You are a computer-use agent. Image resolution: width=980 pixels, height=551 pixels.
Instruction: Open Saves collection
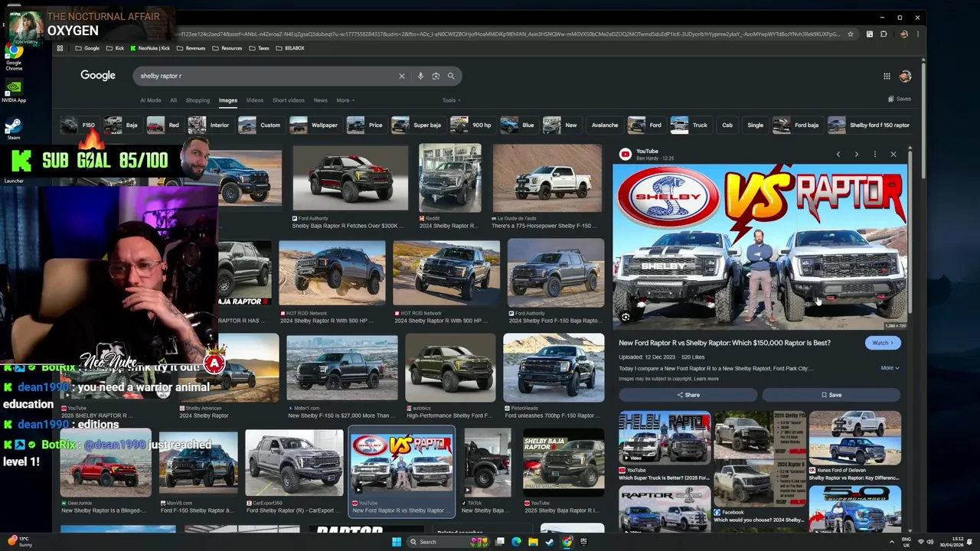point(900,99)
